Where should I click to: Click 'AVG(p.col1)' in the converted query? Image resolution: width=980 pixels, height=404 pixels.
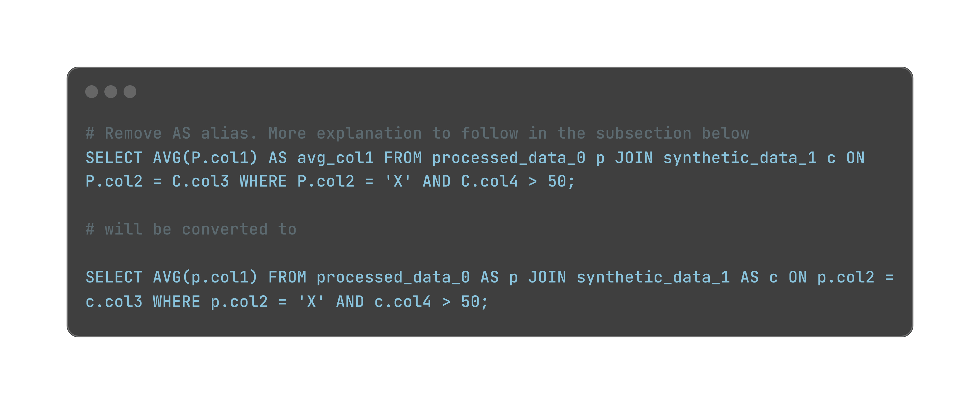point(205,278)
